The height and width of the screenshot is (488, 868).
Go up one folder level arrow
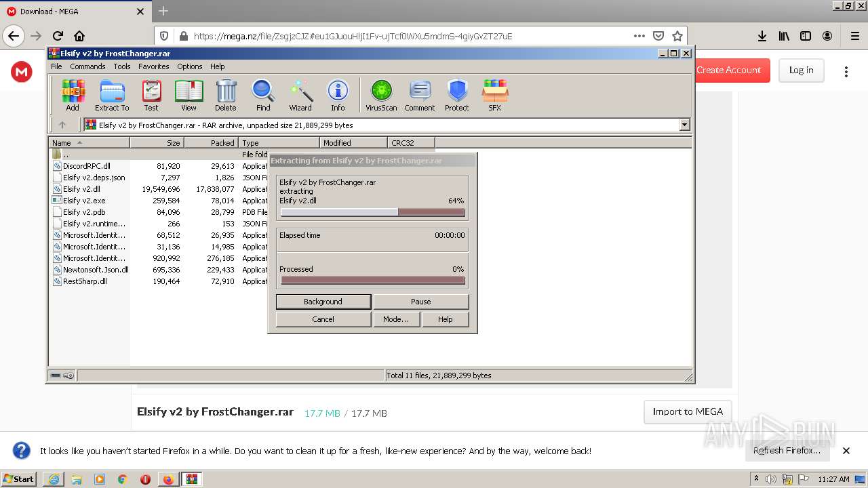pos(62,125)
